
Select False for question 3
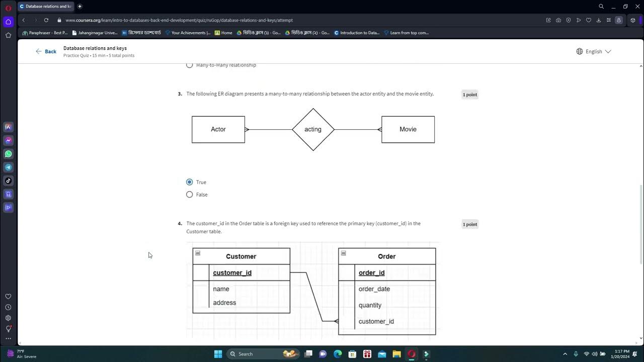tap(190, 195)
